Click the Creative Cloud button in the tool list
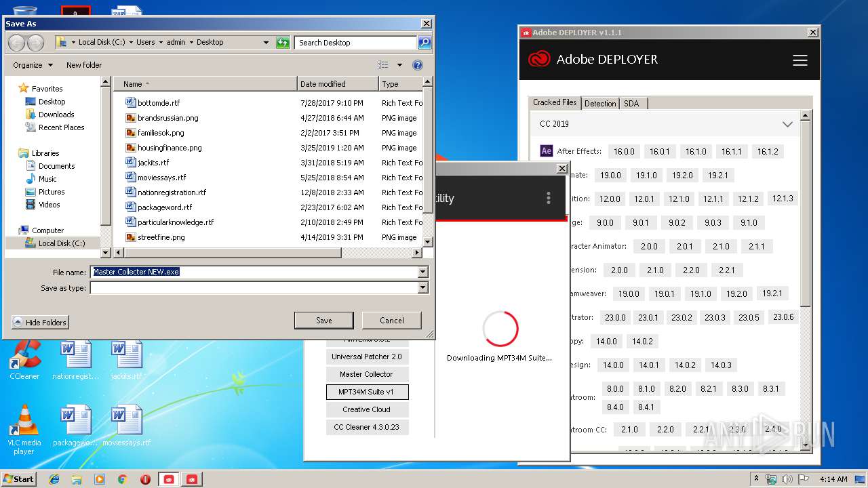 click(x=366, y=409)
